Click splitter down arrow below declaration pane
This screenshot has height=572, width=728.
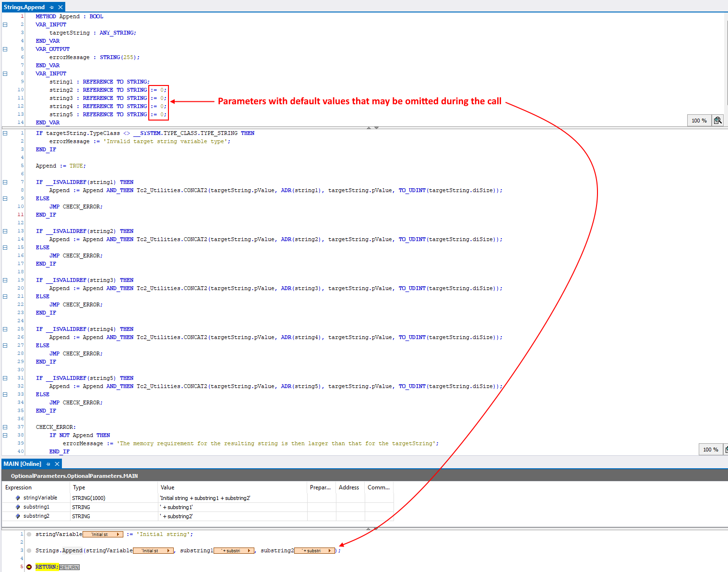tap(376, 128)
